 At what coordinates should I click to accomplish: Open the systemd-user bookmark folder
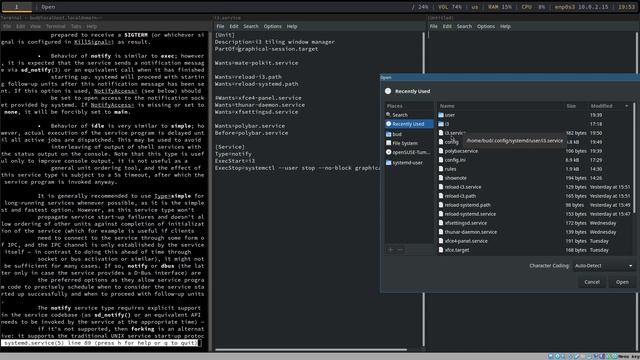(409, 163)
